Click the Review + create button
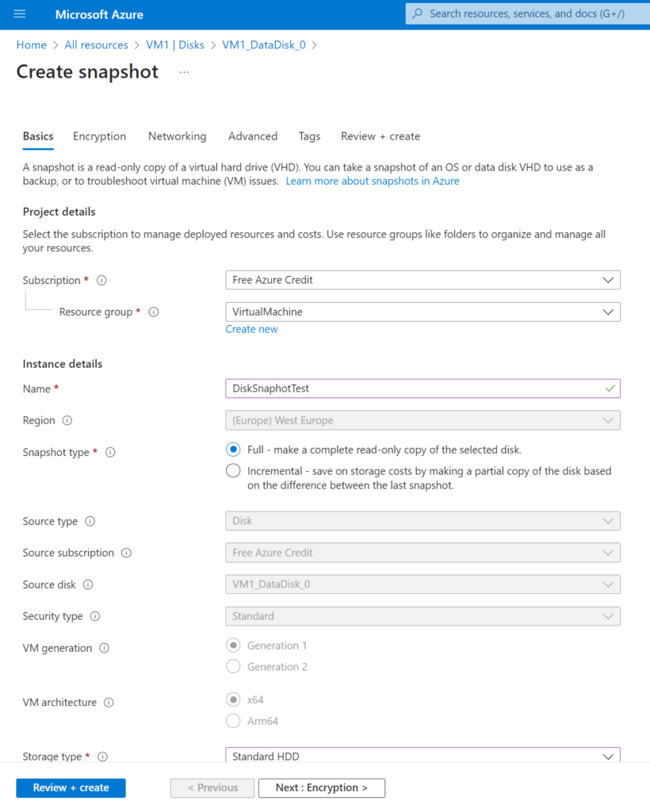Screen dimensions: 650x812 [x=71, y=787]
